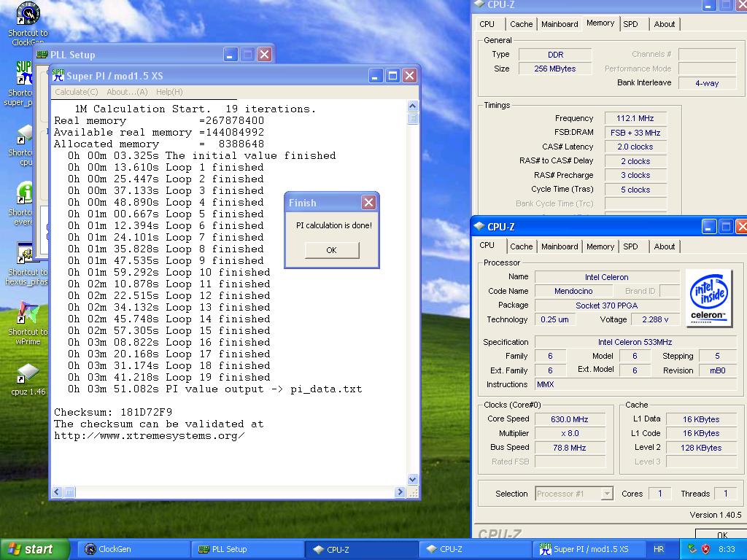This screenshot has height=560, width=747.
Task: Open the Help(H) menu in Super PI
Action: click(x=169, y=92)
